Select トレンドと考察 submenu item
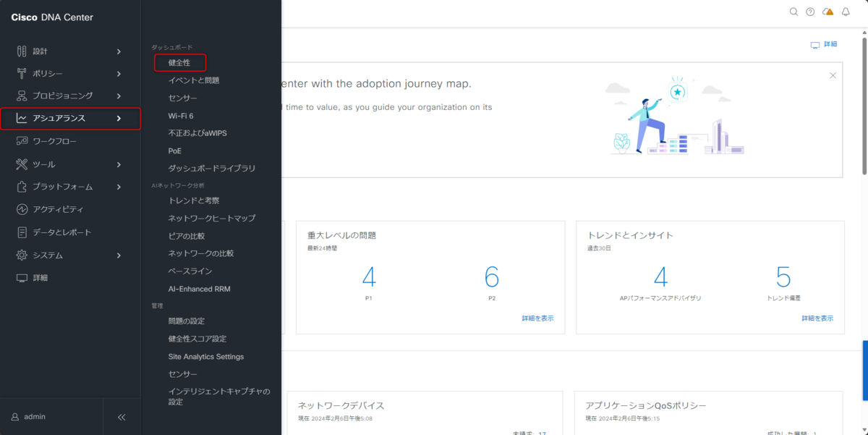868x435 pixels. [x=194, y=200]
